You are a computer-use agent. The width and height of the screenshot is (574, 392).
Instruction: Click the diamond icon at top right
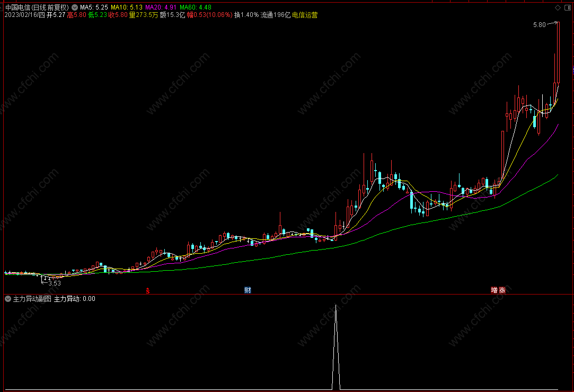click(x=558, y=8)
